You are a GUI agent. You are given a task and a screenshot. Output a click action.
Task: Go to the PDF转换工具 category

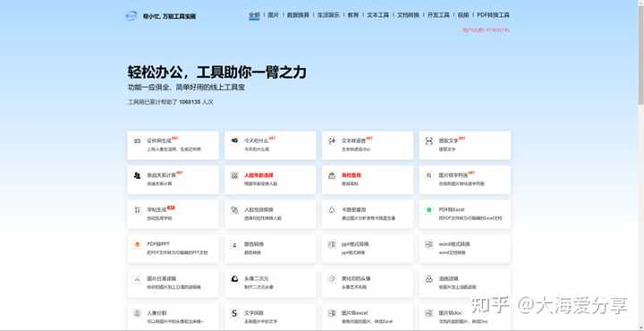(493, 15)
